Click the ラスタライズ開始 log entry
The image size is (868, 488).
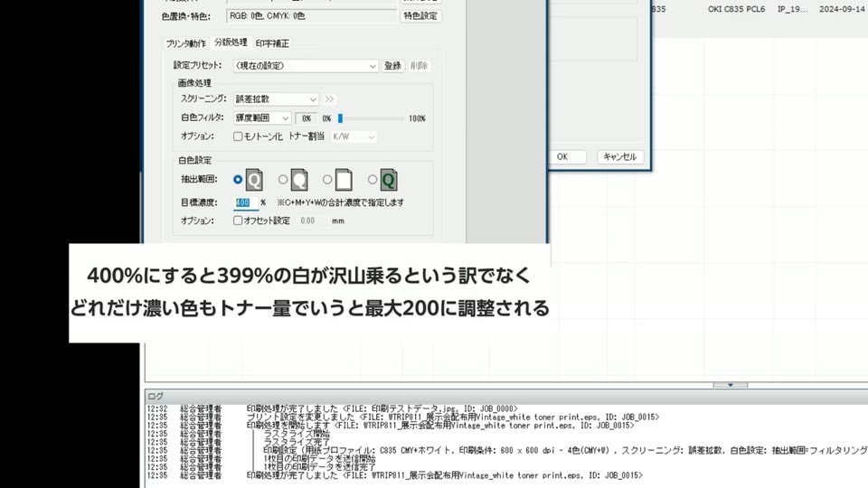(297, 434)
